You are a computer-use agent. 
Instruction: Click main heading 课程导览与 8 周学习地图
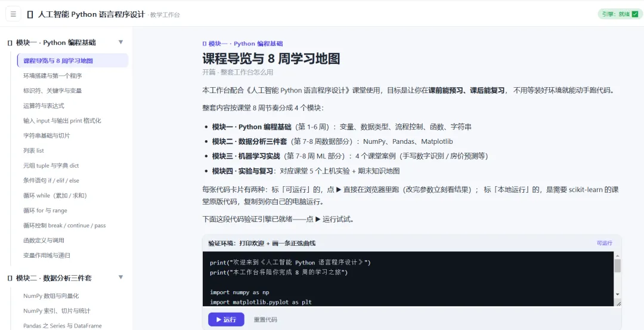pos(271,58)
